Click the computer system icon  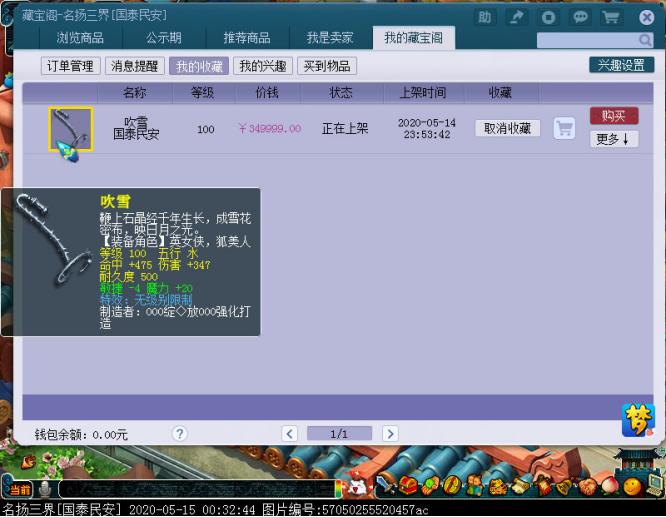pos(655,484)
